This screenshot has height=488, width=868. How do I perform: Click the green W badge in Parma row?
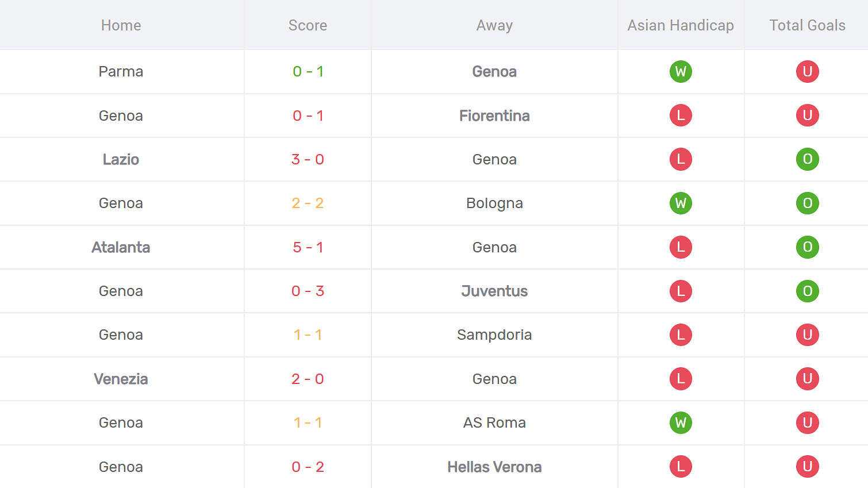[681, 71]
